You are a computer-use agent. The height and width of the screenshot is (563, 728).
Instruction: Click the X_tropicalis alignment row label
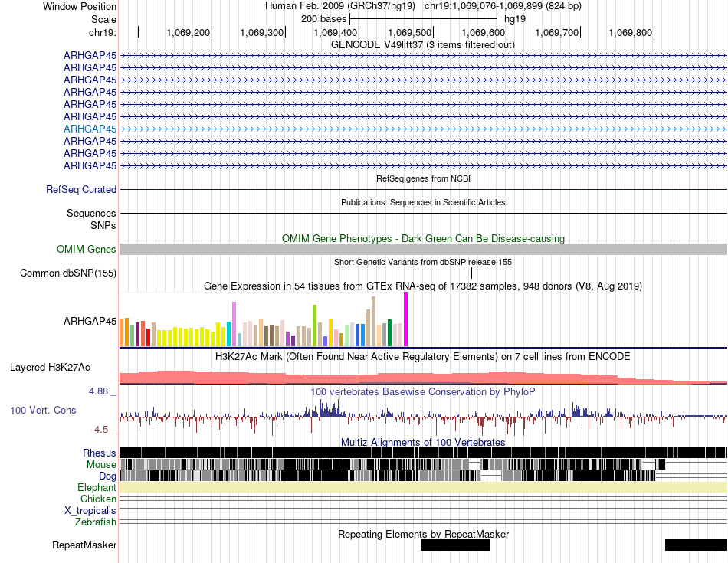pos(90,511)
